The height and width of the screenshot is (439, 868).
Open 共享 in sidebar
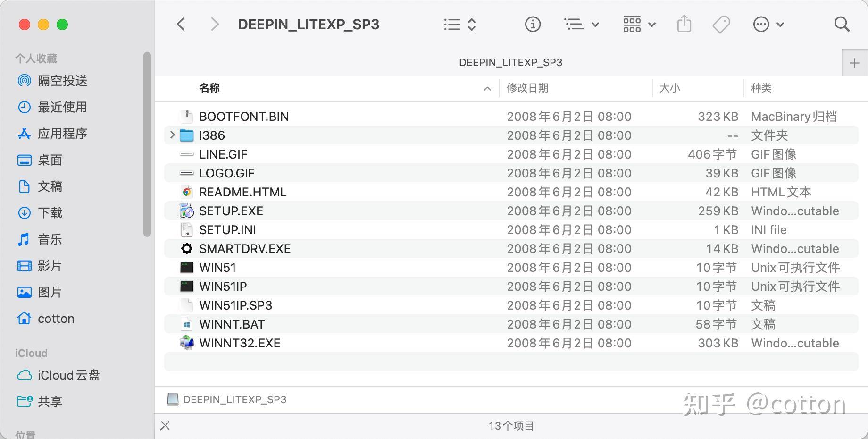pos(40,402)
